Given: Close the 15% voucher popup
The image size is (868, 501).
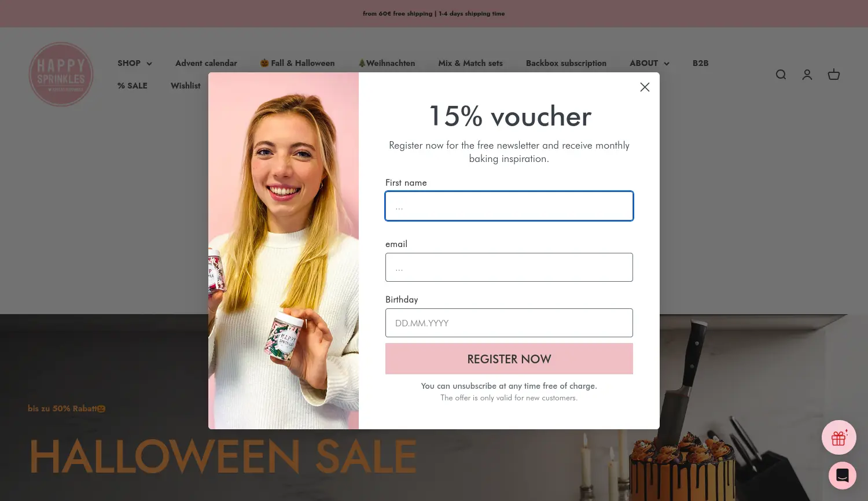Looking at the screenshot, I should point(645,87).
